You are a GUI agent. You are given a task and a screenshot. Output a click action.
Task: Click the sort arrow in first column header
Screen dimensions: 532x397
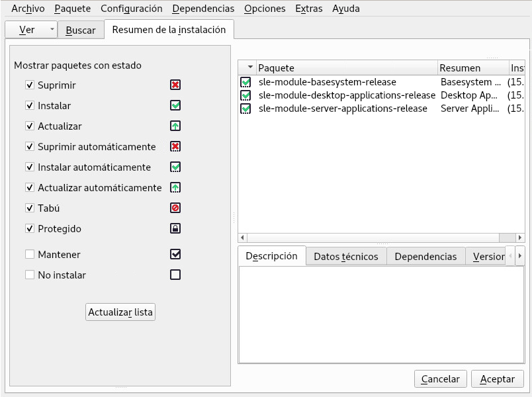click(x=249, y=67)
